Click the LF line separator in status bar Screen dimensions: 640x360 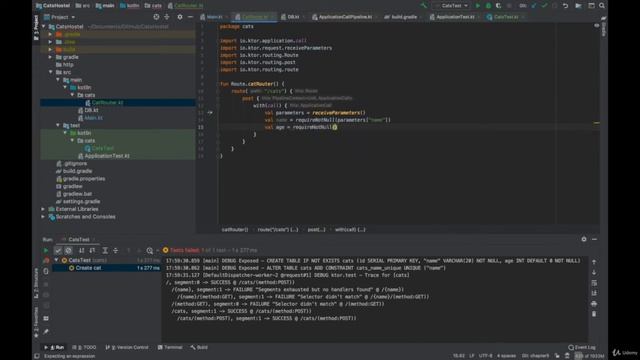[472, 356]
